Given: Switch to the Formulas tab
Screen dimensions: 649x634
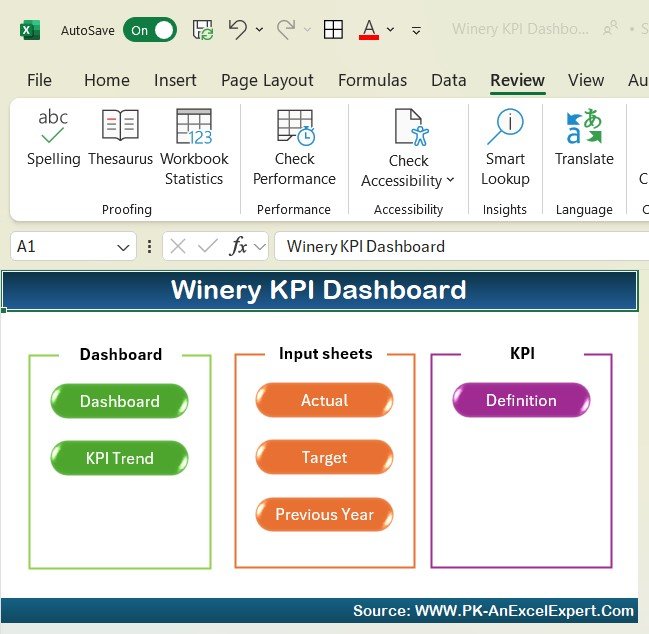Looking at the screenshot, I should click(x=373, y=80).
